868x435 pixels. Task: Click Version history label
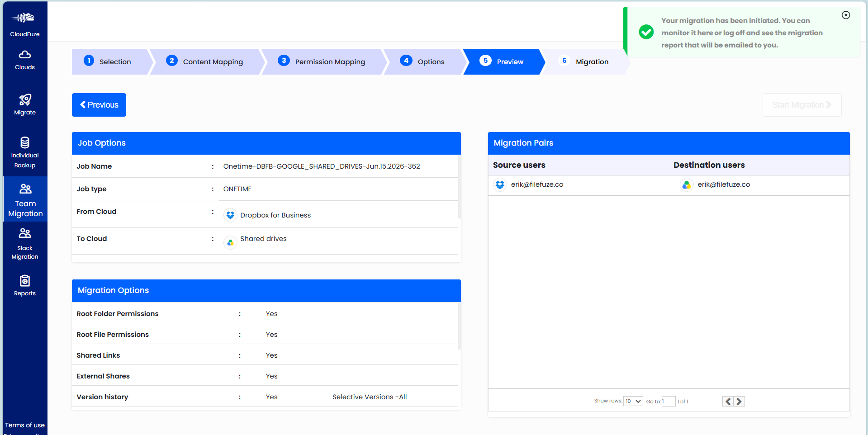pyautogui.click(x=102, y=397)
